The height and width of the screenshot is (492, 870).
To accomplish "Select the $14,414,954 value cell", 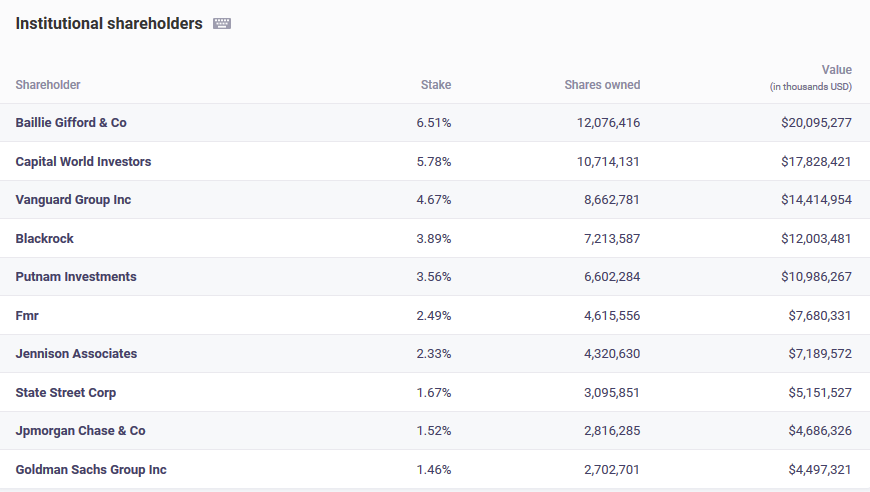I will (816, 200).
